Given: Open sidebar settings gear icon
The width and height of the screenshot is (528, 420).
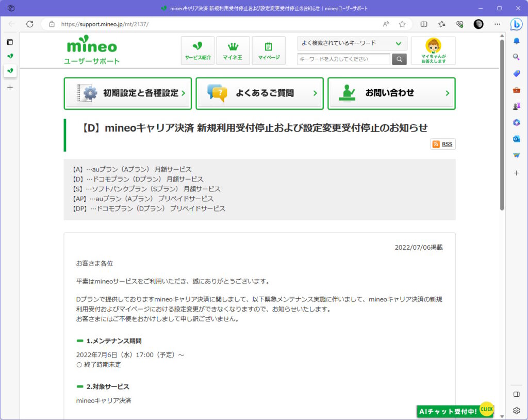Looking at the screenshot, I should point(516,411).
